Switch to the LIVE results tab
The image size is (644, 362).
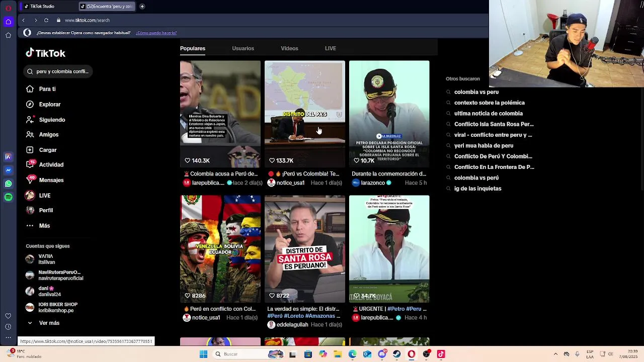[x=331, y=48]
